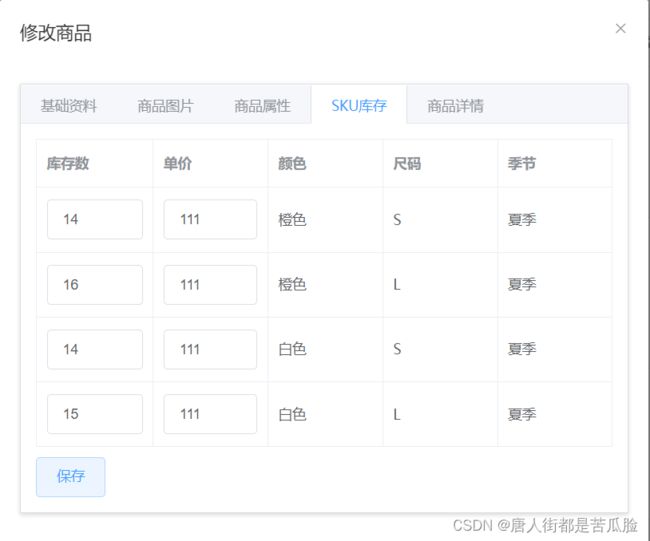Click stock input for 白色 S row
This screenshot has height=541, width=650.
(x=95, y=349)
